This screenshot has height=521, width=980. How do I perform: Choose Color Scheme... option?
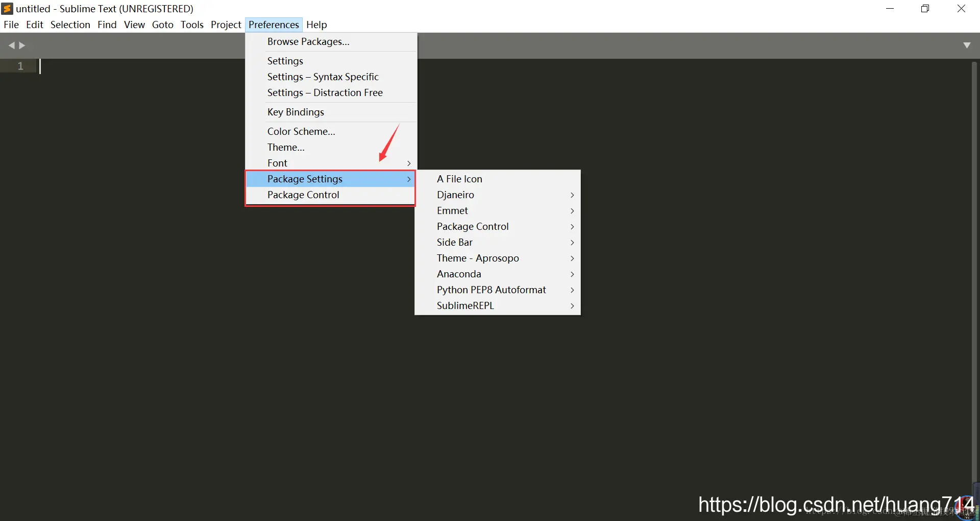click(x=331, y=131)
